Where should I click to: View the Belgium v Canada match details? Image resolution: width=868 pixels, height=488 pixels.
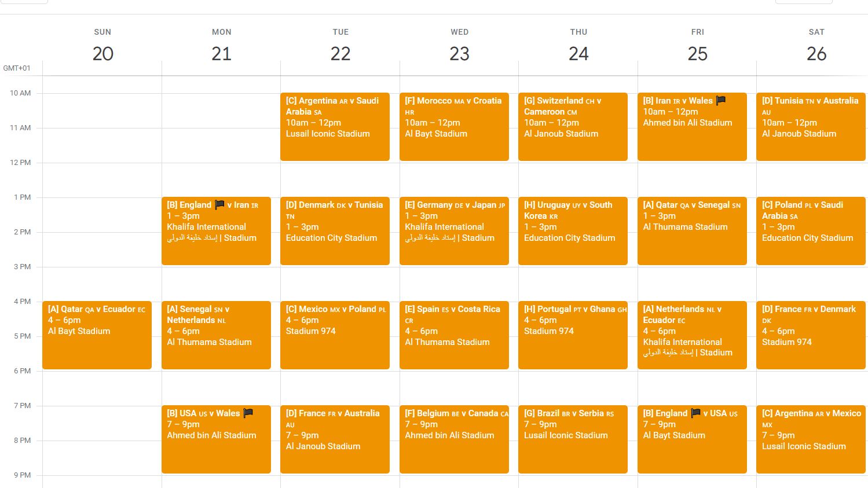coord(454,439)
